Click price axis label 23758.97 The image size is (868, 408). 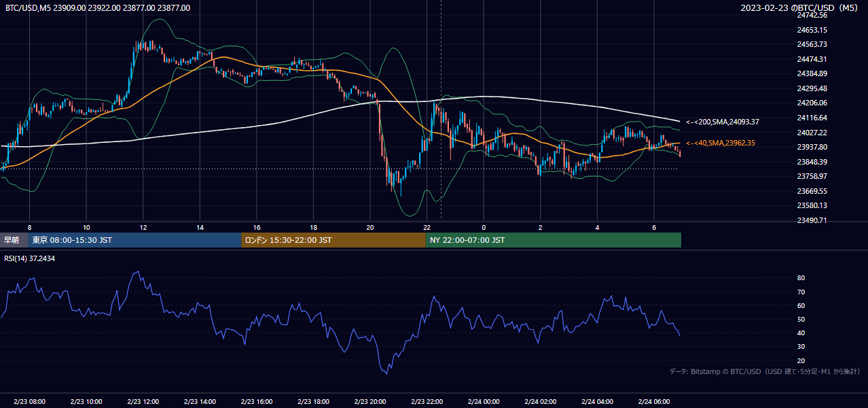pyautogui.click(x=812, y=176)
